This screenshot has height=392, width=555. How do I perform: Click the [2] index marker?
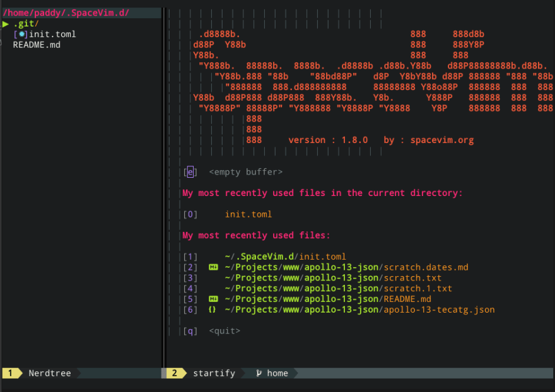(x=190, y=267)
